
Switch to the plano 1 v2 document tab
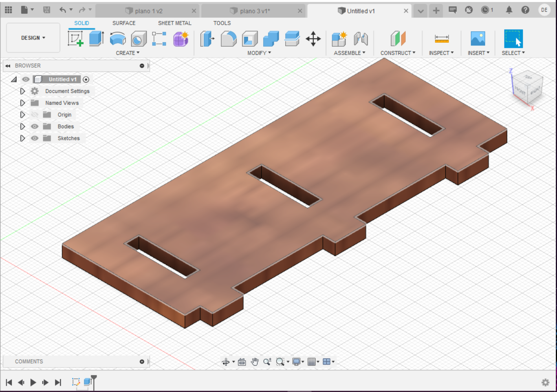[148, 11]
